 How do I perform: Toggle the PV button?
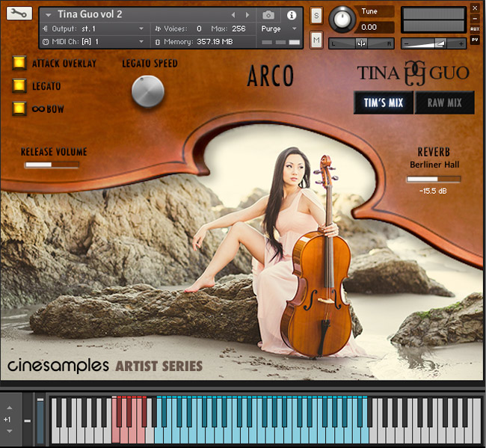tap(475, 40)
